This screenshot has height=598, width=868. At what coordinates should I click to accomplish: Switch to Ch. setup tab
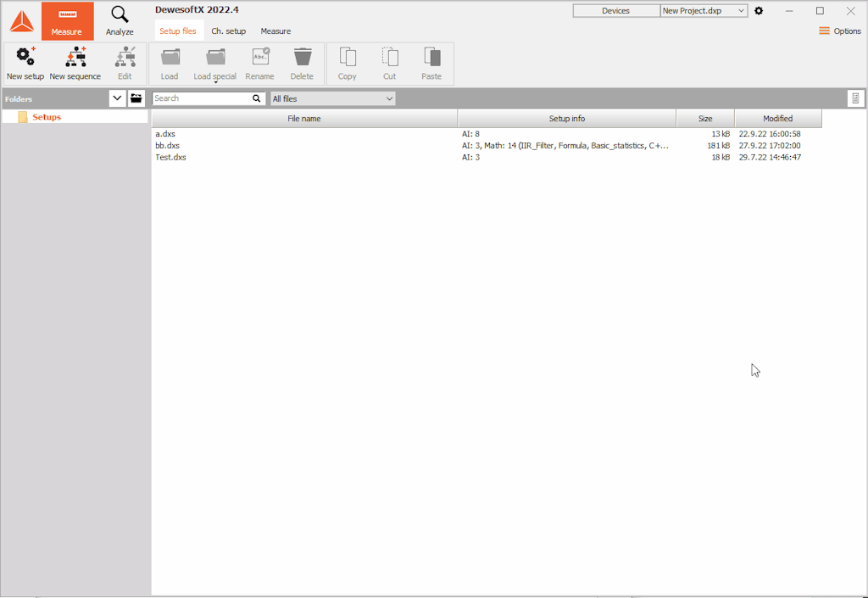click(x=229, y=31)
